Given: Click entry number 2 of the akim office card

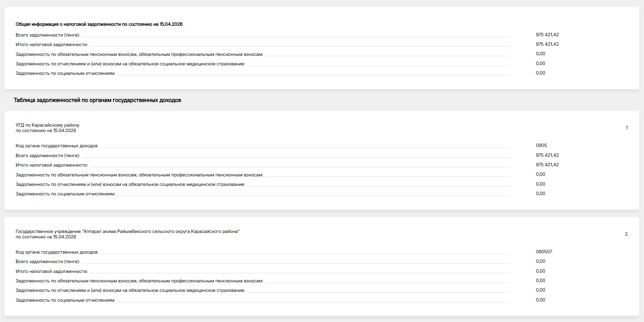Looking at the screenshot, I should [626, 234].
